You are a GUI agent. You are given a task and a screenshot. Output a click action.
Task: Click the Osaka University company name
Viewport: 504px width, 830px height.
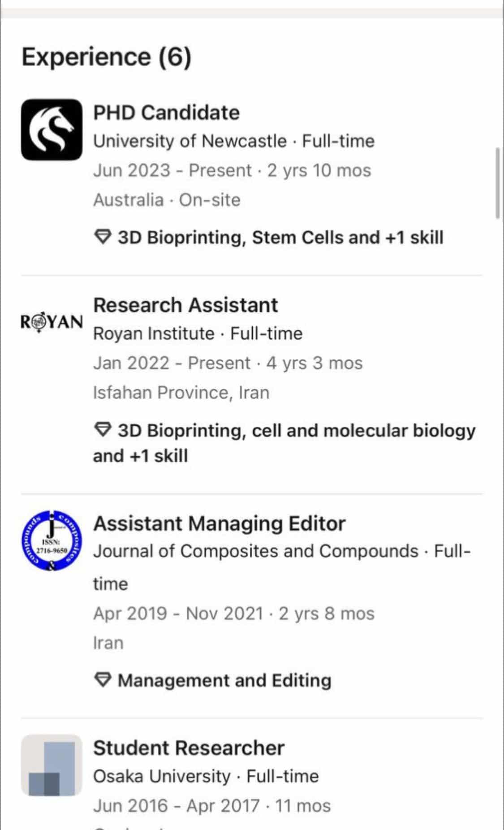coord(161,776)
